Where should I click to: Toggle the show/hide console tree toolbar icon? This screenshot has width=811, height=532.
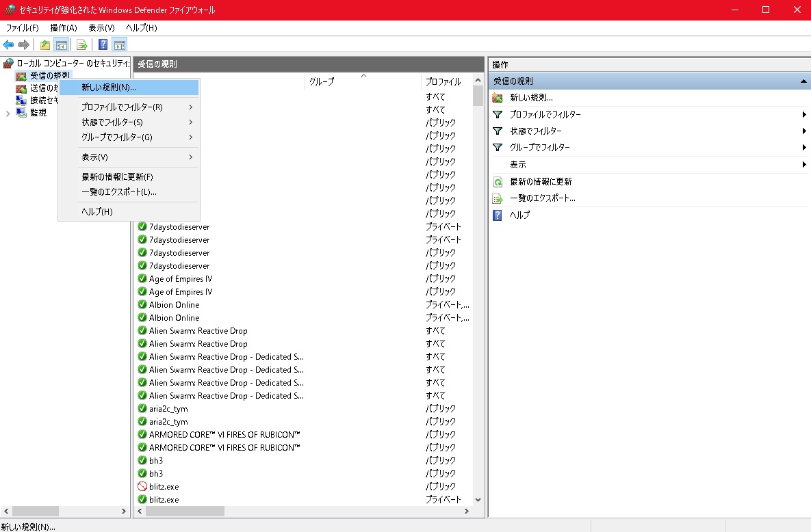[62, 45]
